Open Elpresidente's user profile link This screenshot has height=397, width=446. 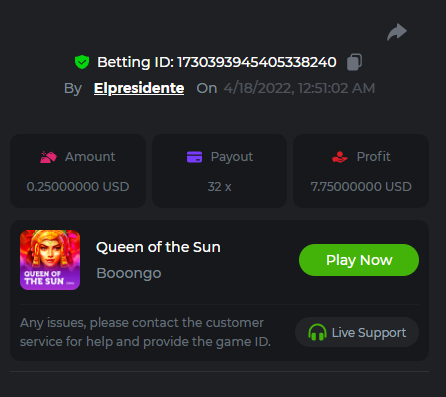pos(139,88)
